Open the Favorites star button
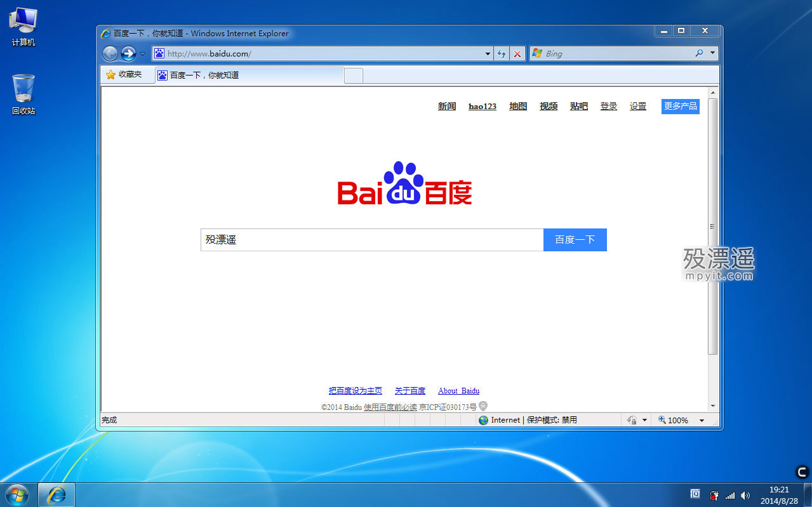 click(x=124, y=75)
